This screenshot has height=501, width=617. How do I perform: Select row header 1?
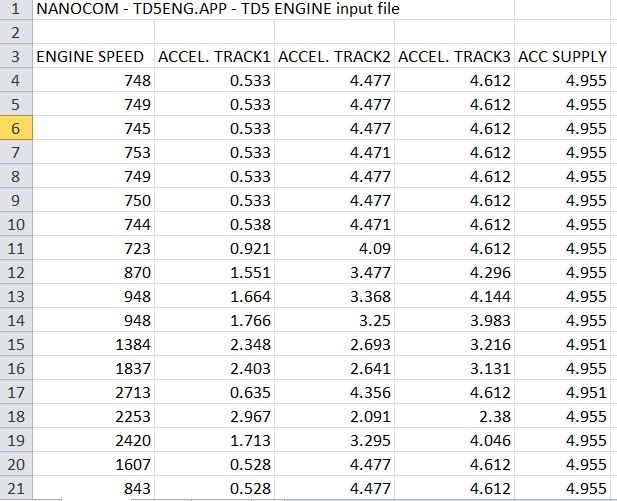(x=16, y=9)
